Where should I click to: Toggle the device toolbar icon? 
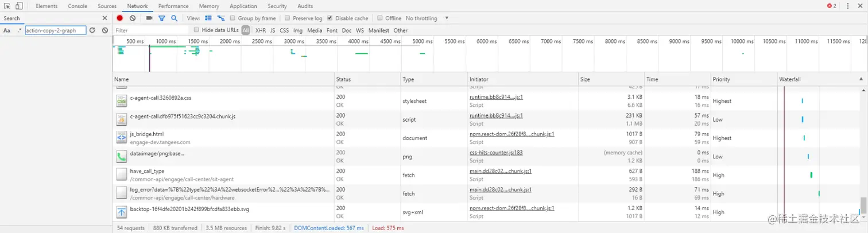tap(20, 6)
